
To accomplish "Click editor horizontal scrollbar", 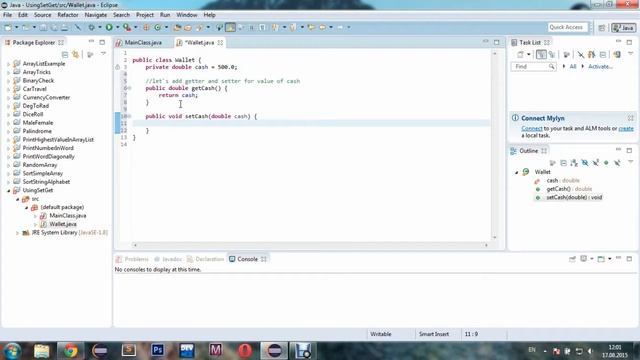I will click(310, 245).
